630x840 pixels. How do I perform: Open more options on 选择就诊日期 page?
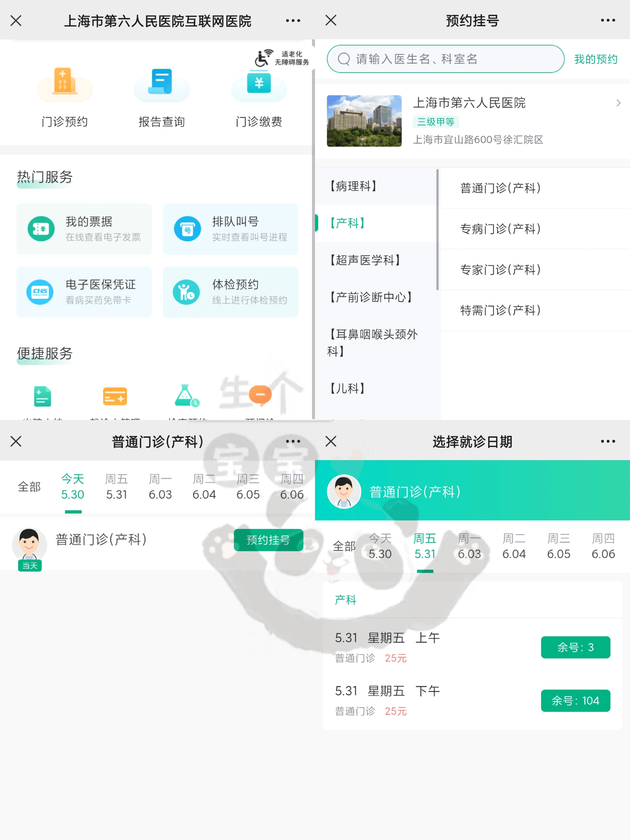click(608, 441)
